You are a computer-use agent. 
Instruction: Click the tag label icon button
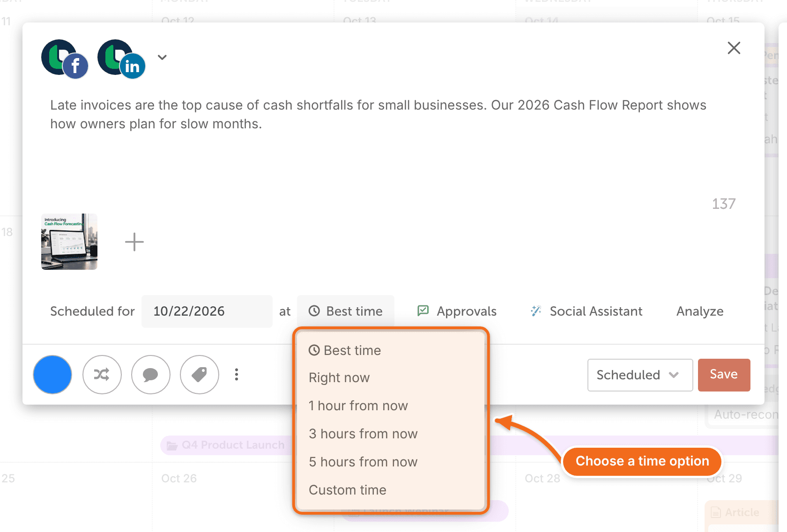(x=200, y=375)
